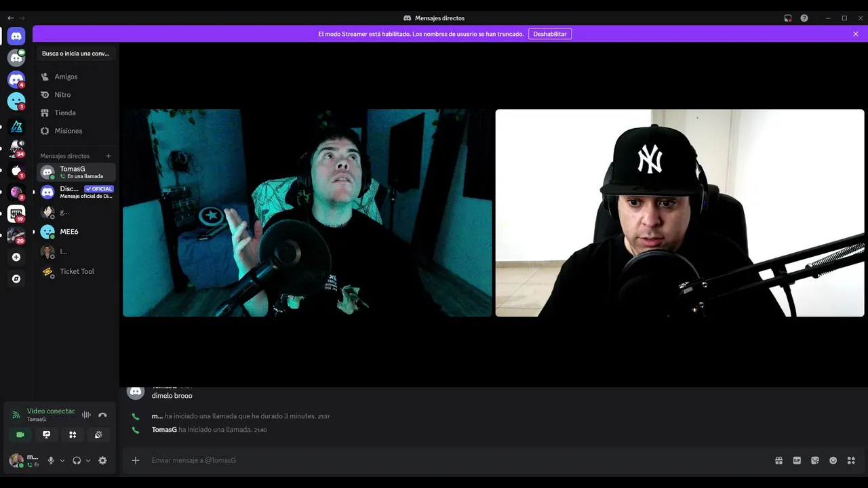Click the 'dimelo brooo' message

[172, 396]
